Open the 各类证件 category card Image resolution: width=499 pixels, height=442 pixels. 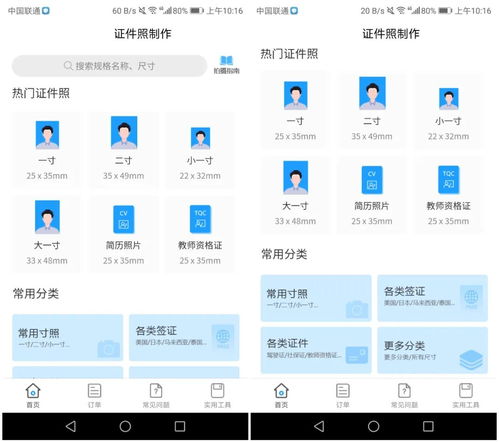316,350
